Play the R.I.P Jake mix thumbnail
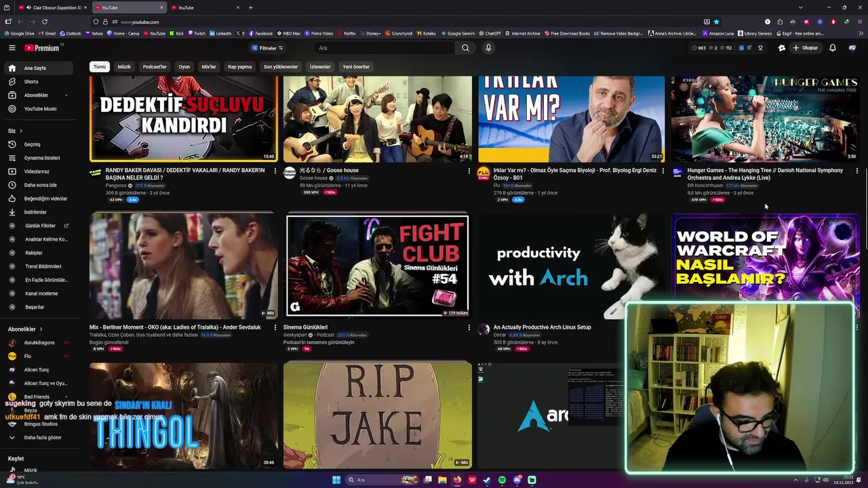Viewport: 868px width, 488px height. pos(377,415)
